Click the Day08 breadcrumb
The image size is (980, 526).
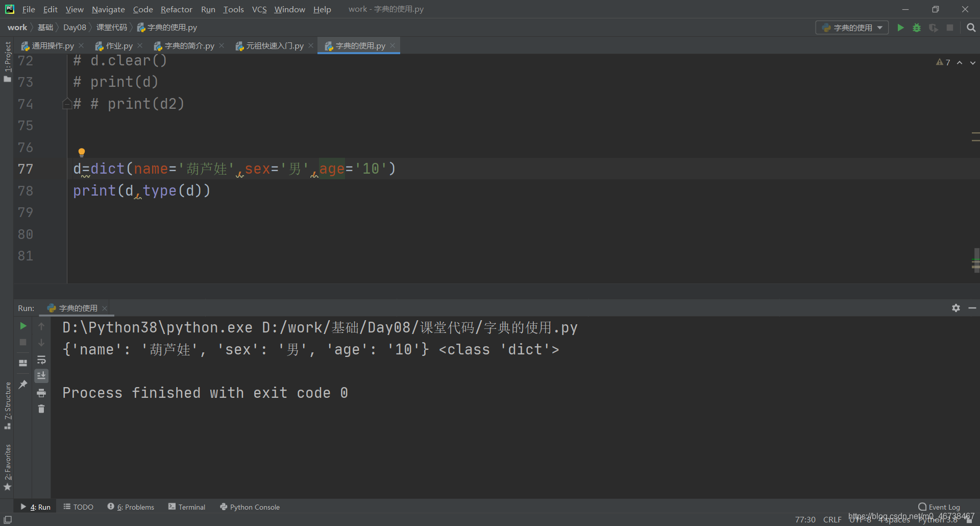(x=75, y=28)
